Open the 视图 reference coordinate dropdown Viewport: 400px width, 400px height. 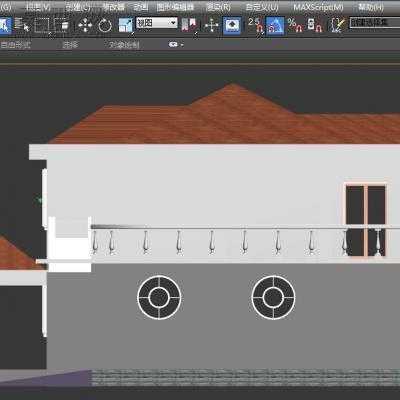click(157, 23)
